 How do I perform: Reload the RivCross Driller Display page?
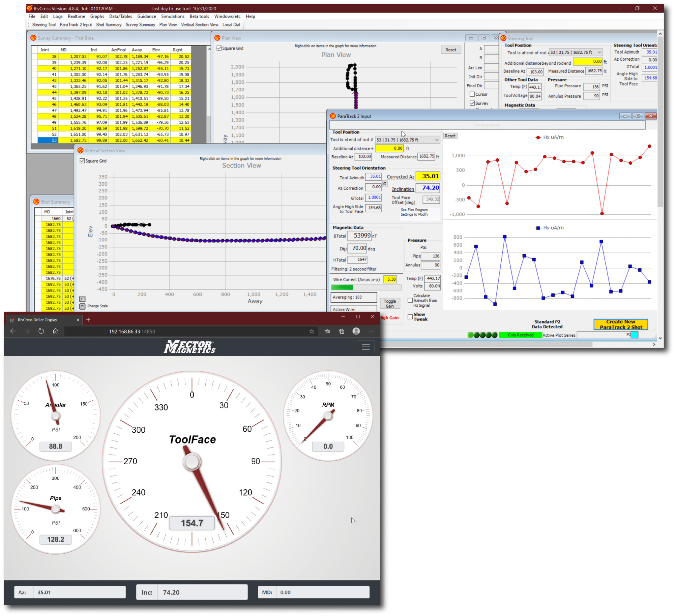41,331
